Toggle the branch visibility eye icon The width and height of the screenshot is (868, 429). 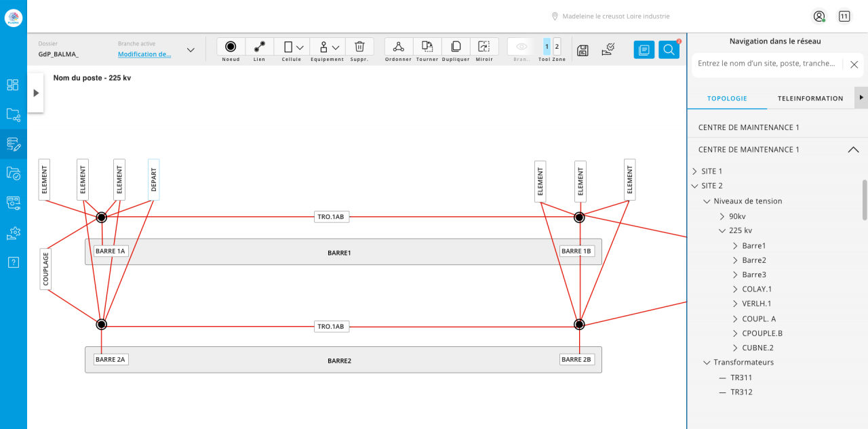click(x=521, y=47)
